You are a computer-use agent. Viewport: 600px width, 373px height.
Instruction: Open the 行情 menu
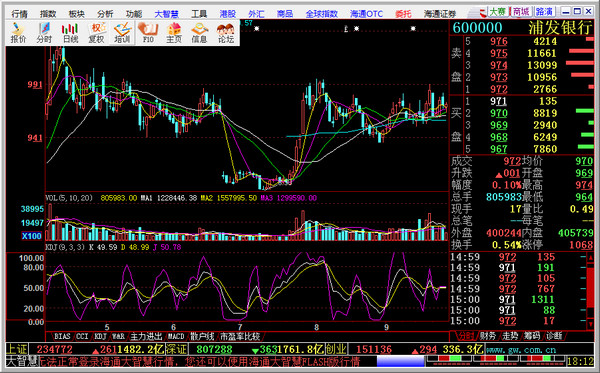point(19,14)
